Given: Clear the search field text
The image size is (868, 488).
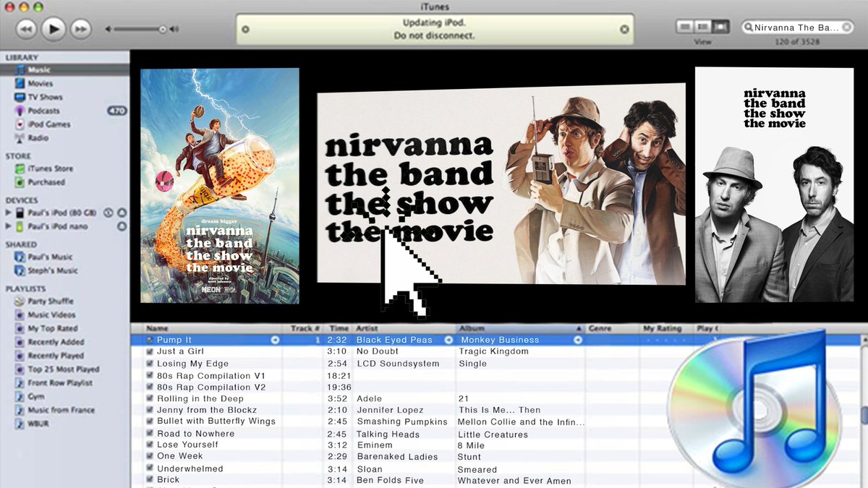Looking at the screenshot, I should point(847,27).
